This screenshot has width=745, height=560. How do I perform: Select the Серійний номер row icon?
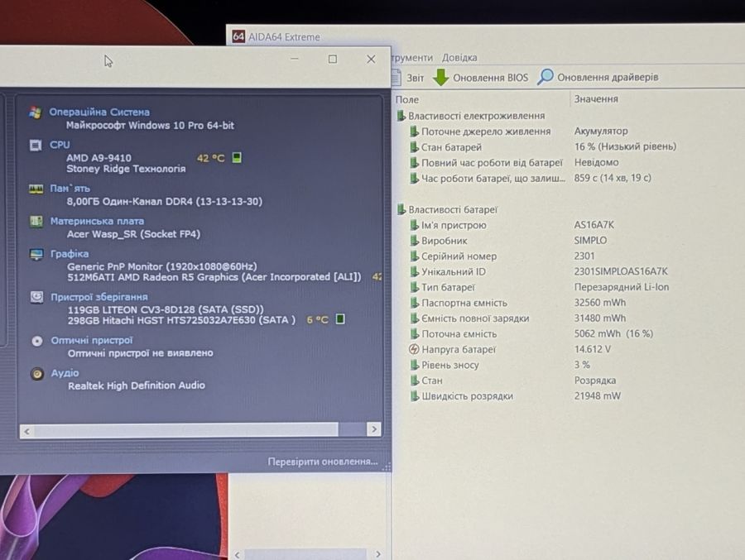(x=415, y=256)
